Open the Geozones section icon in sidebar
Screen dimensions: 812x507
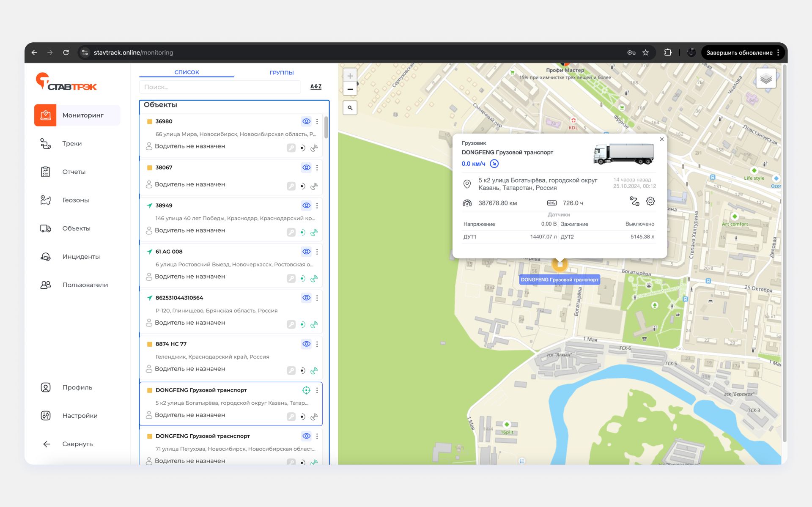(46, 200)
